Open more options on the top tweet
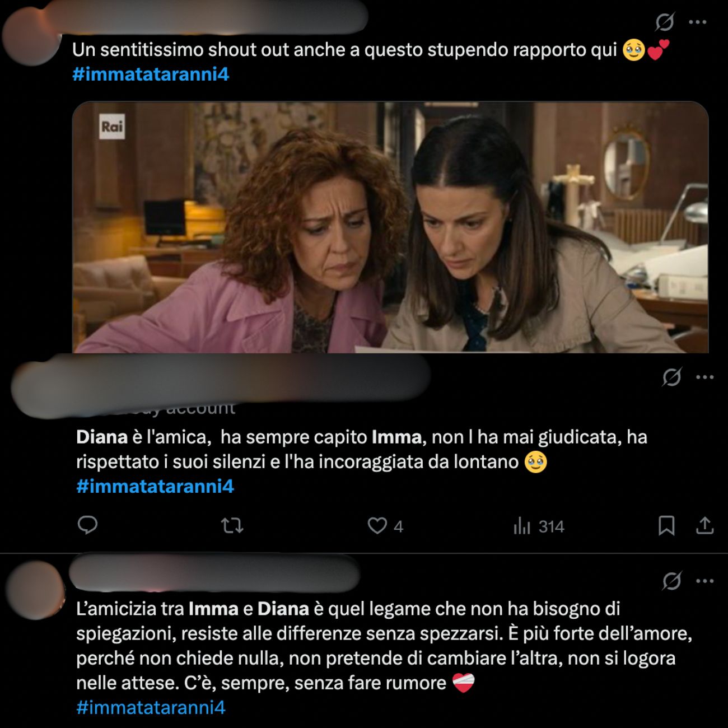 pos(697,22)
